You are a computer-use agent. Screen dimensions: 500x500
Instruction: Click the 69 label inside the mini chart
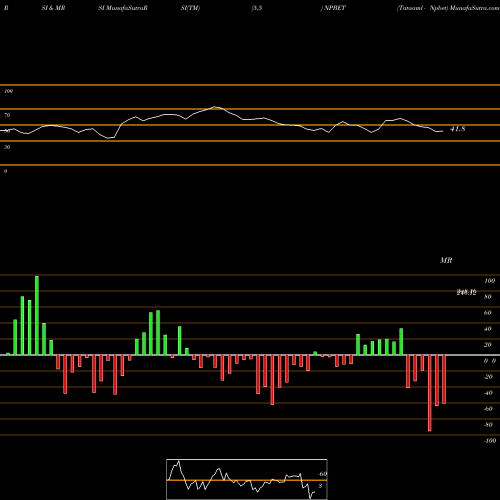[x=323, y=474]
